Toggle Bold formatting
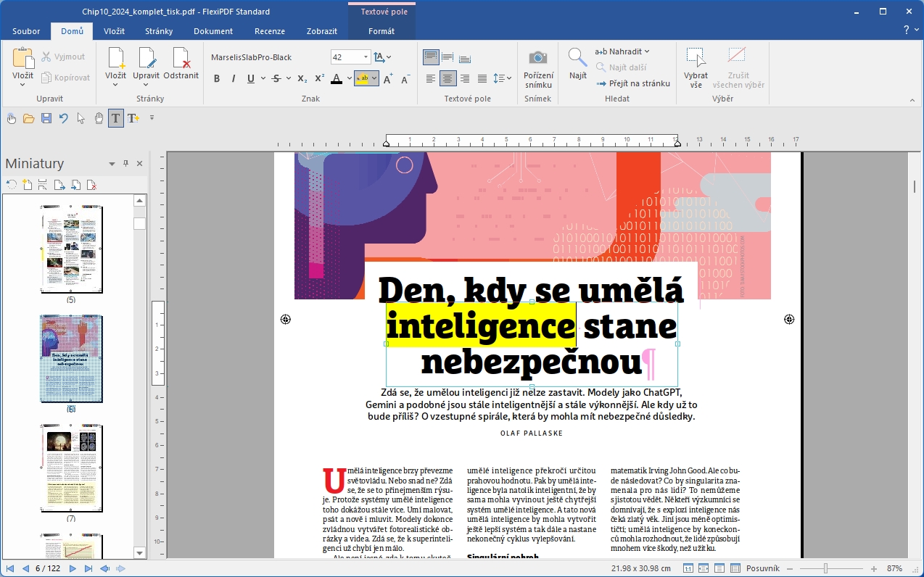924x577 pixels. pos(216,79)
